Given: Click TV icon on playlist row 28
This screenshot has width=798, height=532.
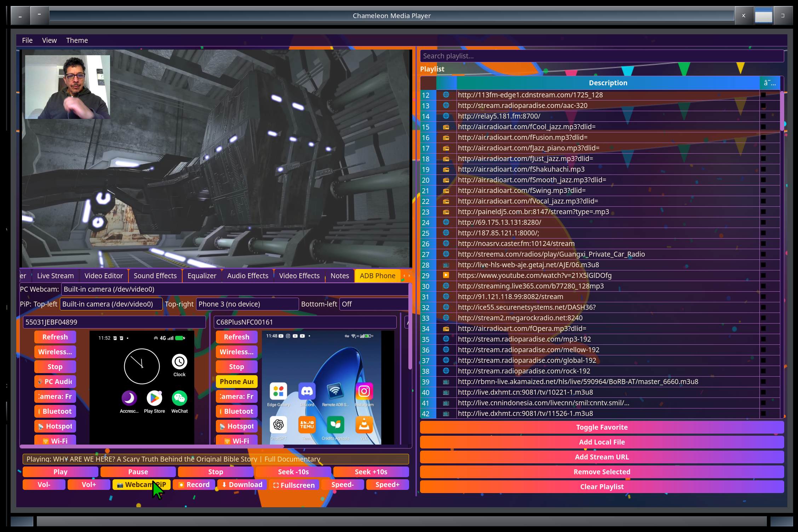Looking at the screenshot, I should click(x=446, y=265).
